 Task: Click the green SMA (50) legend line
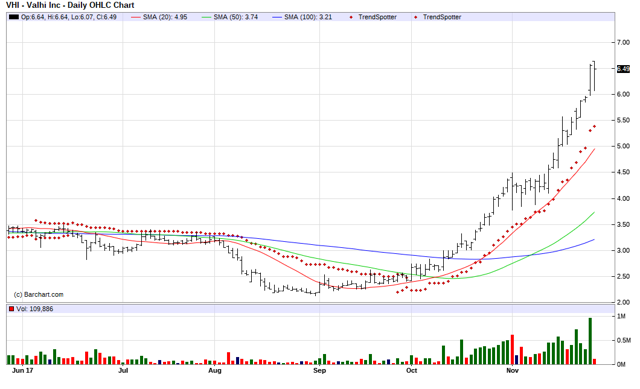(207, 17)
